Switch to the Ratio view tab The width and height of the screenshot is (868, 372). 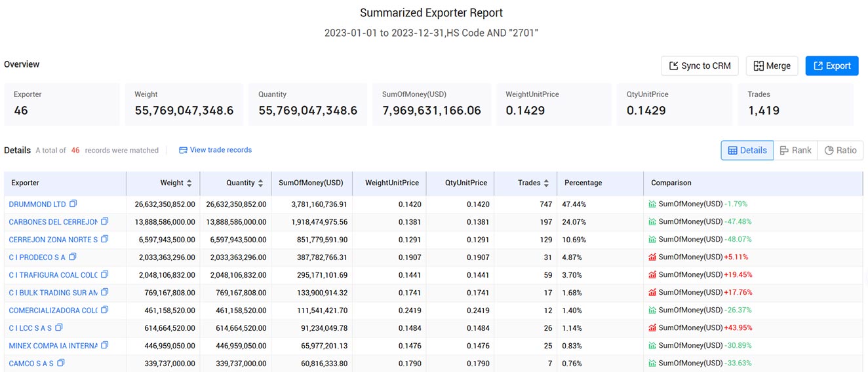840,150
